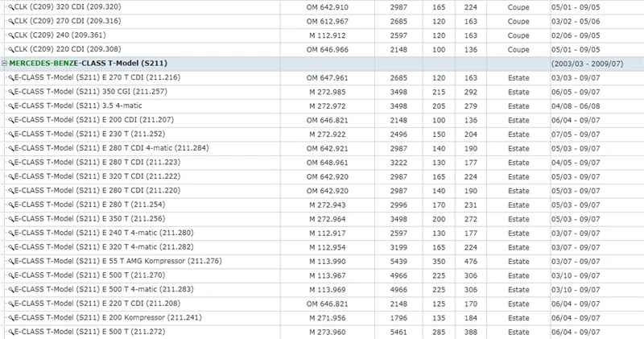Select engine code M 112.912
The height and width of the screenshot is (339, 644).
click(x=328, y=35)
